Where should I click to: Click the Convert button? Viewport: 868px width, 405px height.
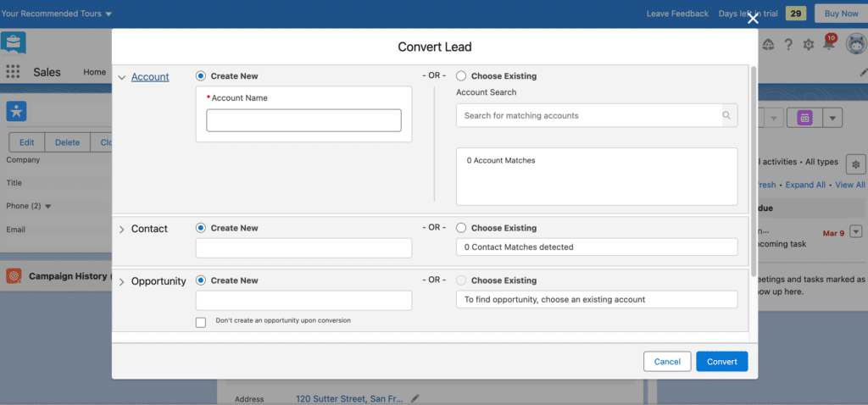[721, 362]
